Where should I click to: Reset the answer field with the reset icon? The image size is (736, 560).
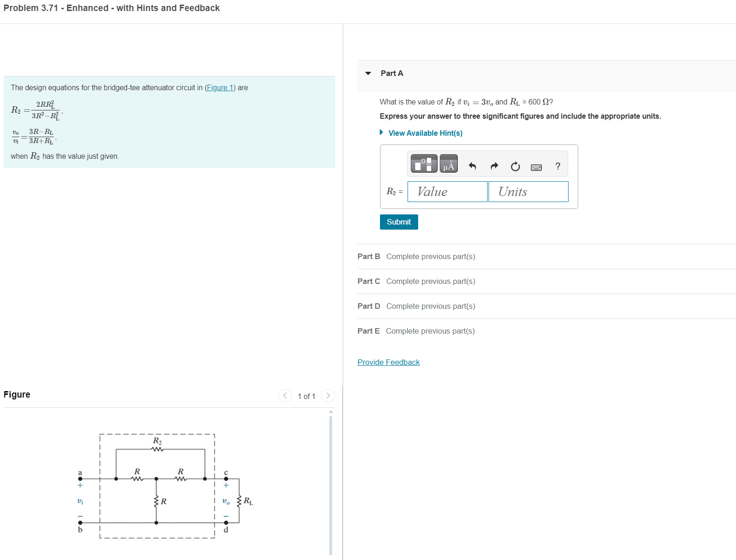pos(515,167)
